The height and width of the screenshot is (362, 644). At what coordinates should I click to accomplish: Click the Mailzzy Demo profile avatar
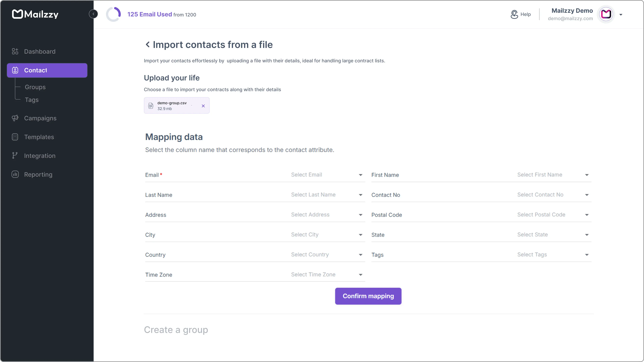click(x=606, y=14)
